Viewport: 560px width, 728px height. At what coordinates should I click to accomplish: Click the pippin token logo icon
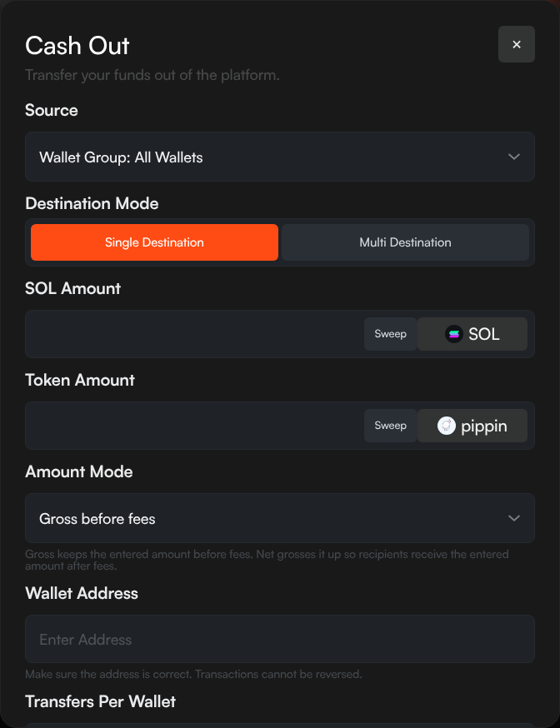click(x=447, y=426)
